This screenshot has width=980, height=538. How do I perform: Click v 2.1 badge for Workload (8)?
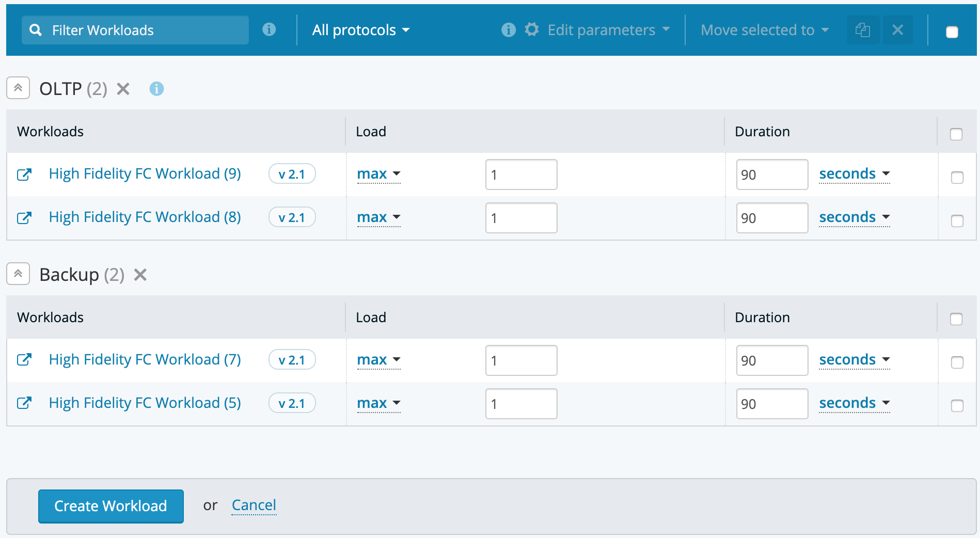(292, 217)
